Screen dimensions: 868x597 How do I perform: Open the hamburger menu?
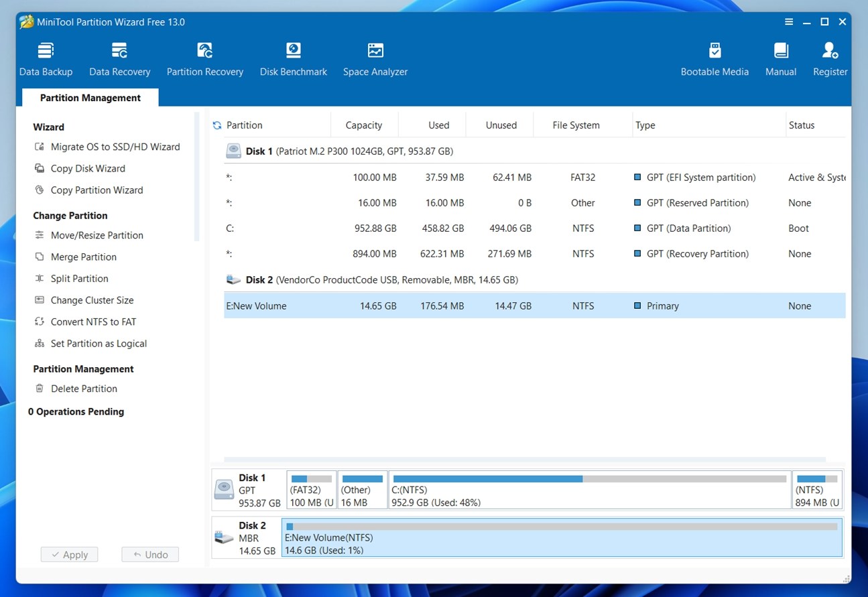pyautogui.click(x=788, y=21)
